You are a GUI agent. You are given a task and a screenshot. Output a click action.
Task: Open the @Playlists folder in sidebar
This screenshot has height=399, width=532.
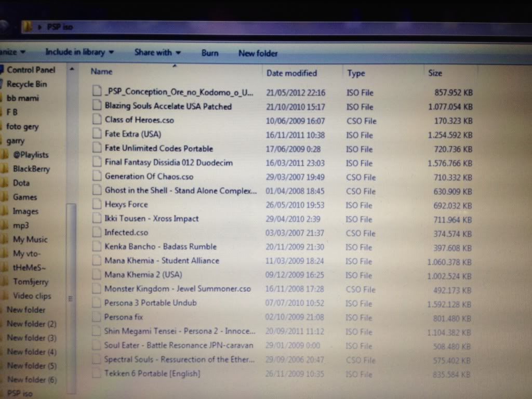tap(31, 155)
